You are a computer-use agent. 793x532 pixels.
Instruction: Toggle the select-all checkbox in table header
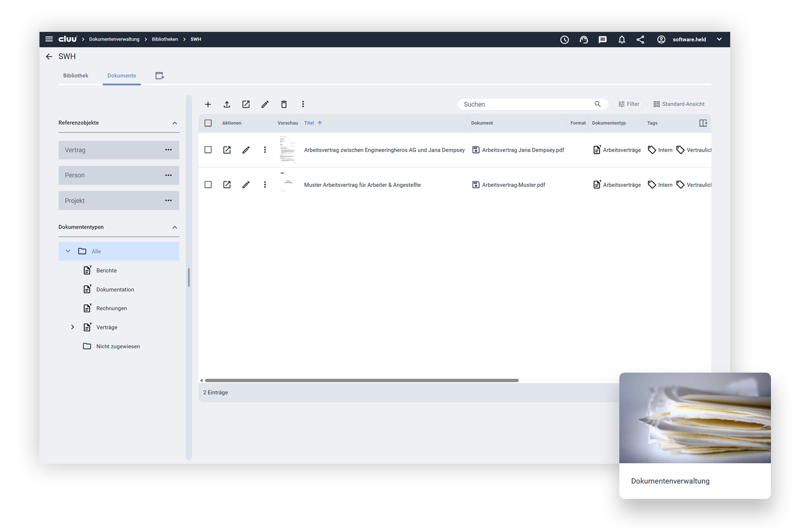pyautogui.click(x=208, y=123)
